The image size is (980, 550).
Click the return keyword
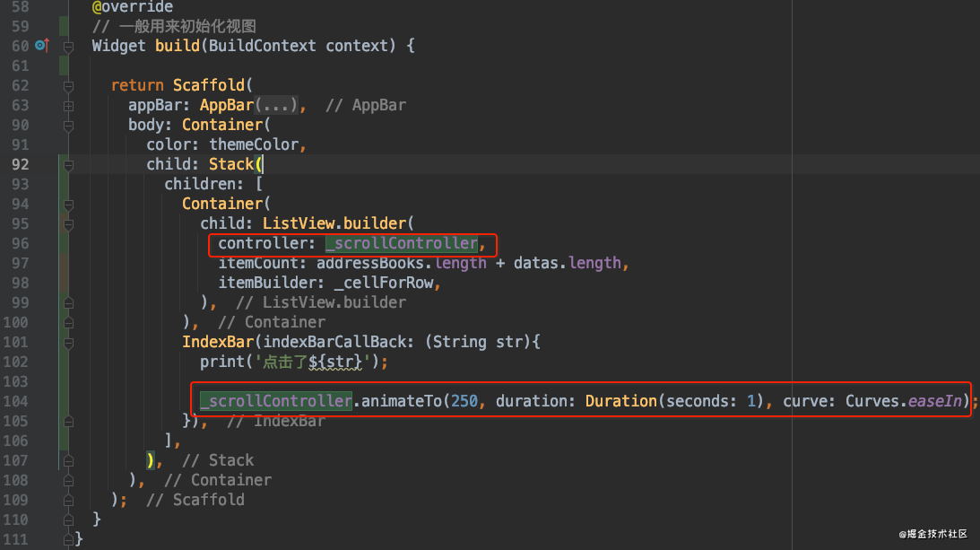(x=137, y=85)
